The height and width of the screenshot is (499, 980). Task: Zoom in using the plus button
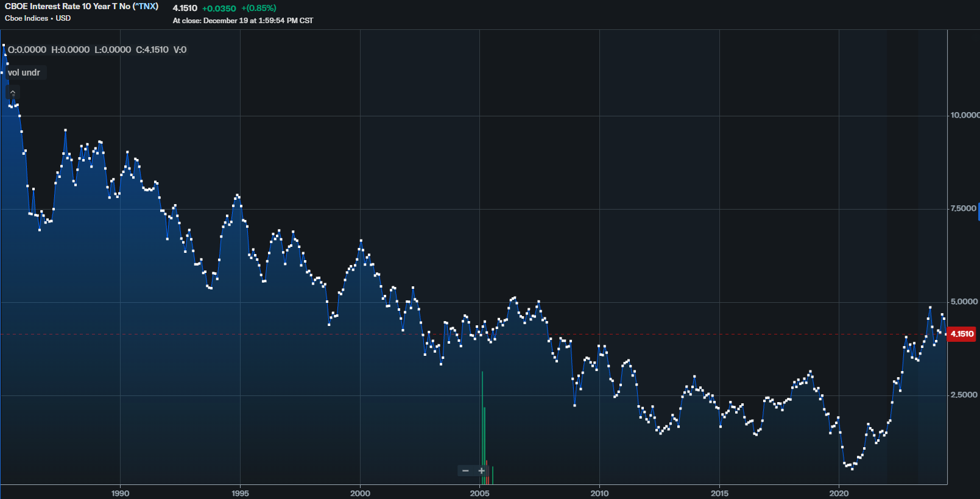pos(481,471)
